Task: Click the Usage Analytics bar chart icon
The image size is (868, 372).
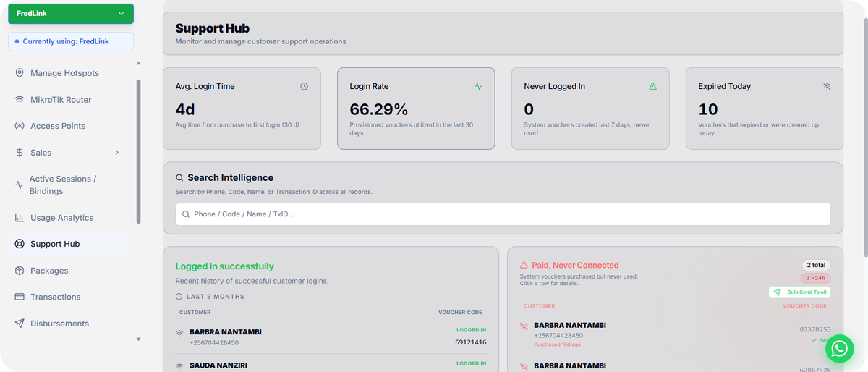Action: point(20,218)
